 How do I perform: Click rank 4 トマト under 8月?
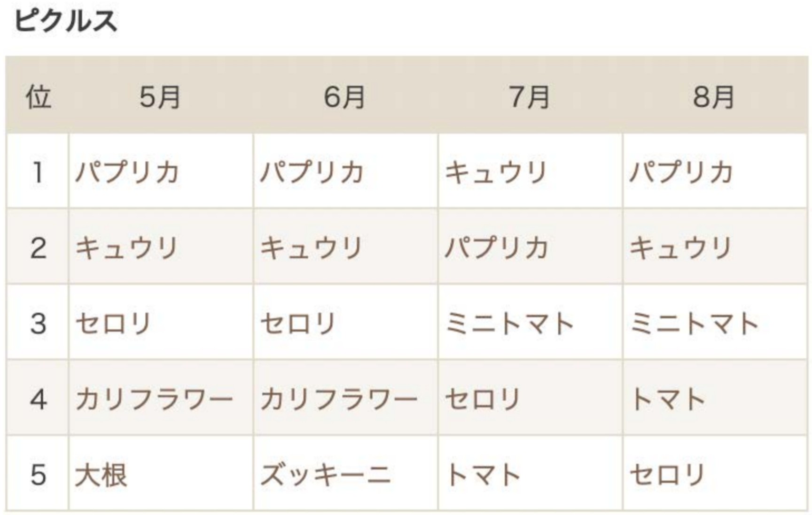click(x=668, y=399)
